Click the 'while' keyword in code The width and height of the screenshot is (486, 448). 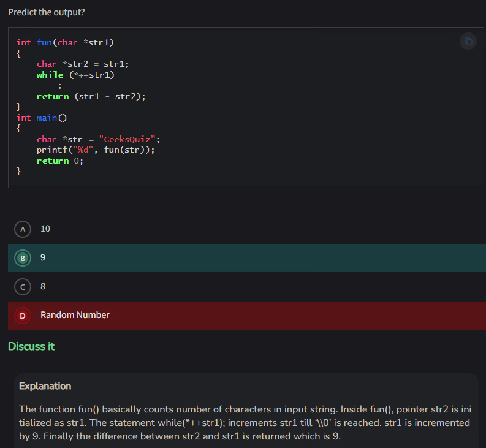click(x=50, y=75)
